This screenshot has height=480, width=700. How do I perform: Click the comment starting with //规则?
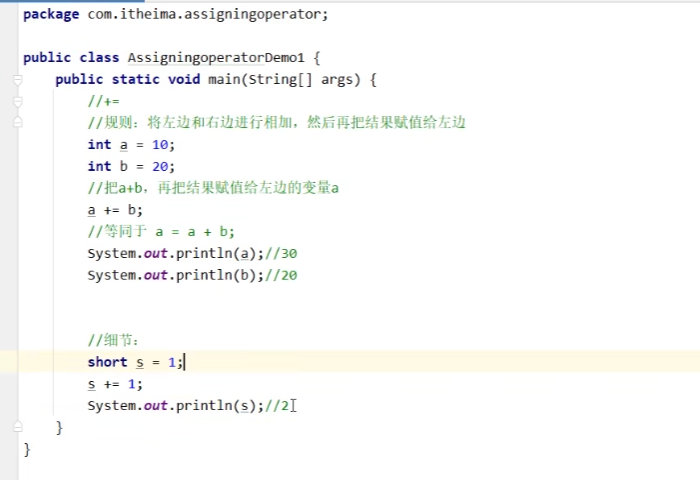tap(276, 122)
